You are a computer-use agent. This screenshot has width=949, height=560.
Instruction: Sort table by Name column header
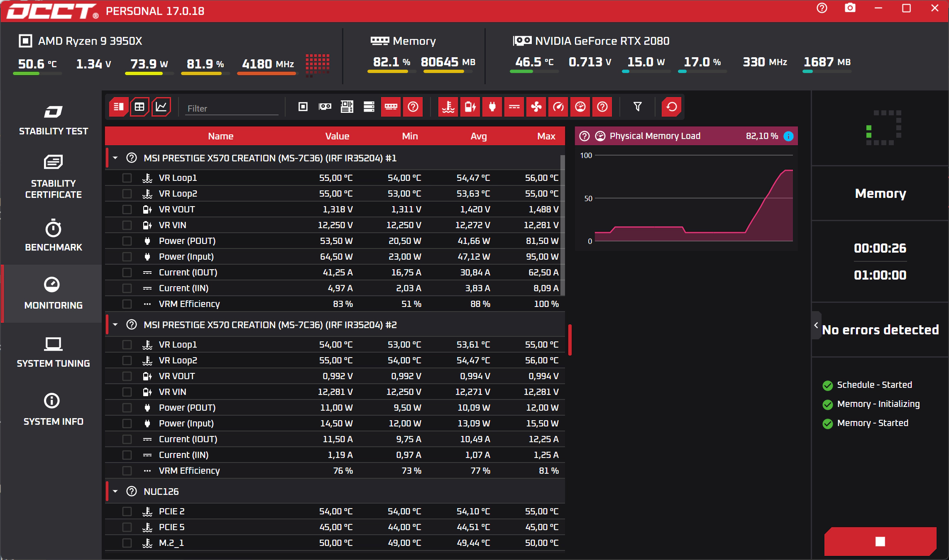tap(220, 136)
